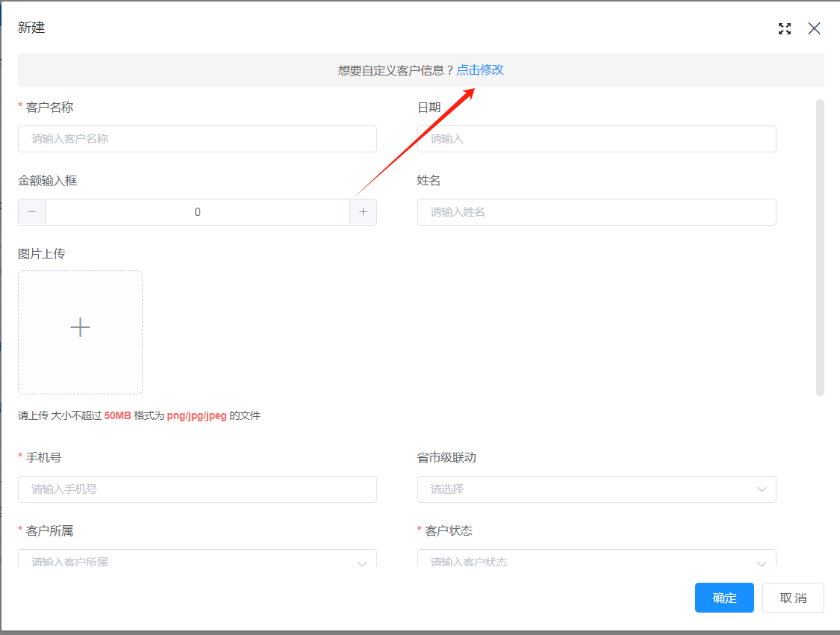This screenshot has width=840, height=635.
Task: Focus the 日期 input field
Action: click(596, 139)
